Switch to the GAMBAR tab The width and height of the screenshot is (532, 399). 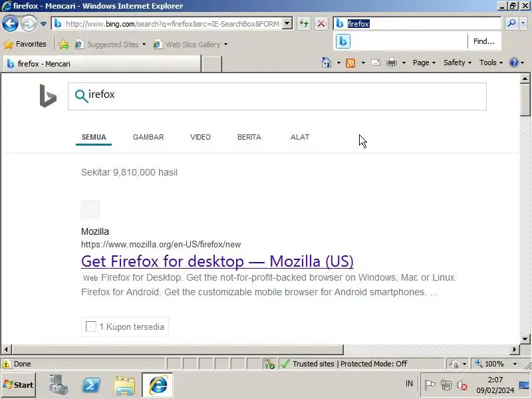(x=148, y=137)
